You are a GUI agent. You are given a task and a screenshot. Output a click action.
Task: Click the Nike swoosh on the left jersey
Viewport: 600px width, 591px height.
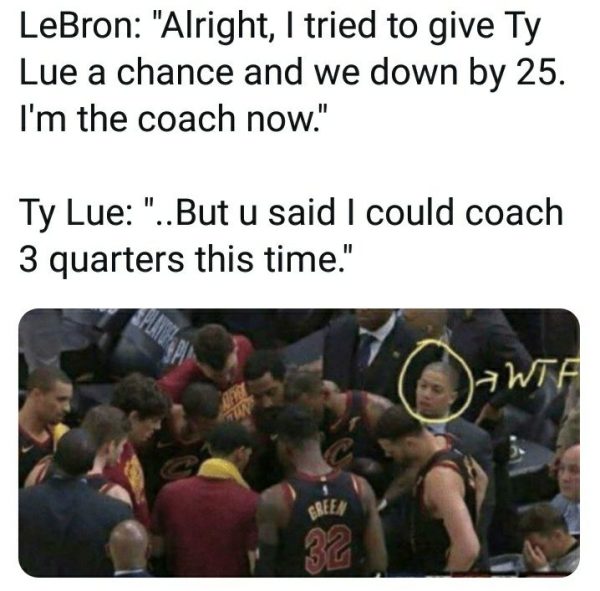click(x=28, y=448)
